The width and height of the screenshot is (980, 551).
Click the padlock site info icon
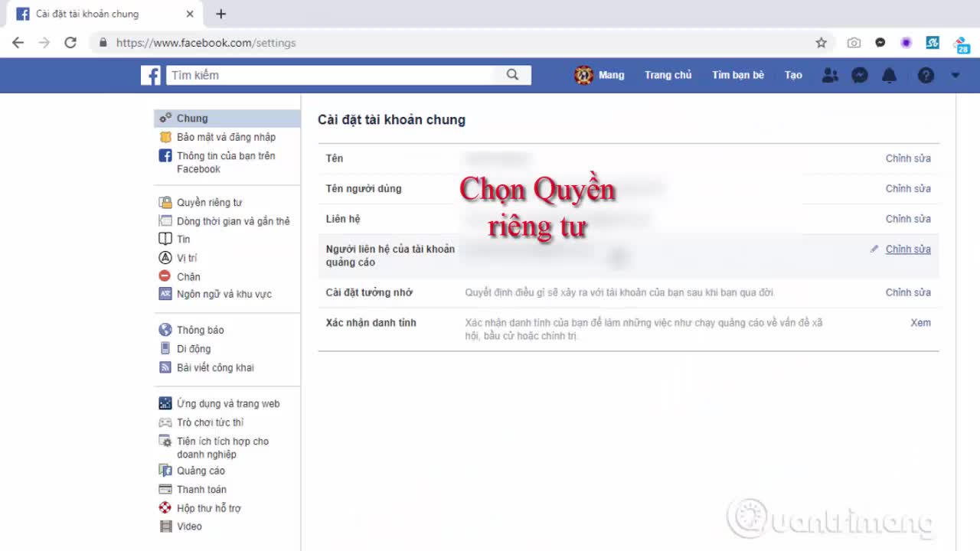click(103, 43)
